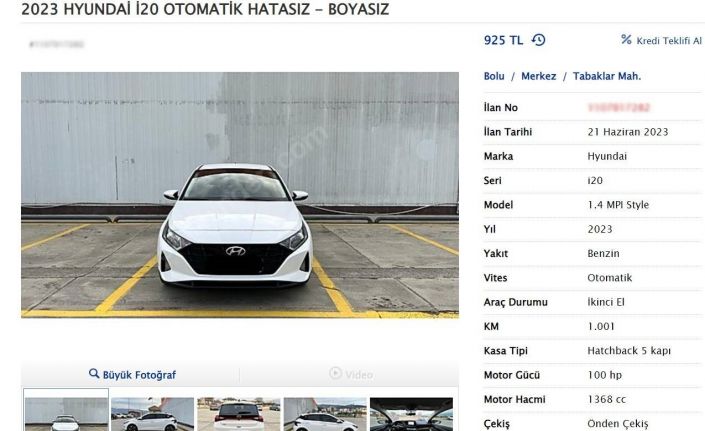Click the blurred listing number under title

[56, 45]
